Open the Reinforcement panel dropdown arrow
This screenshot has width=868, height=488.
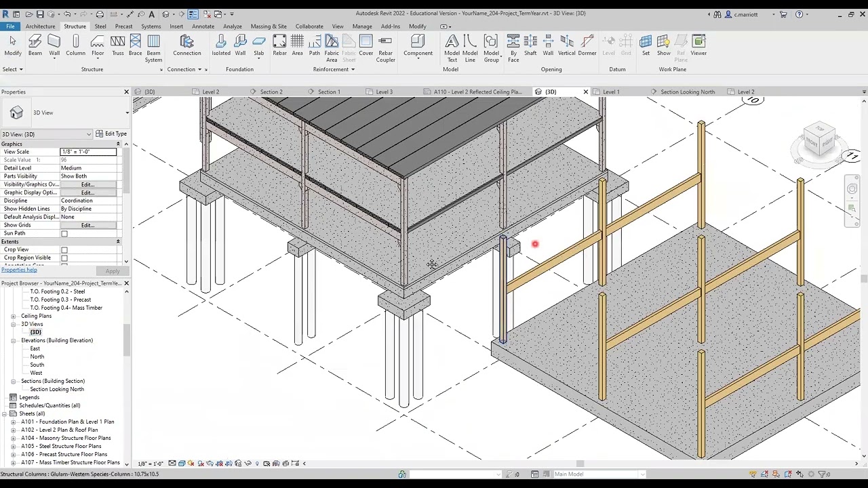tap(353, 69)
